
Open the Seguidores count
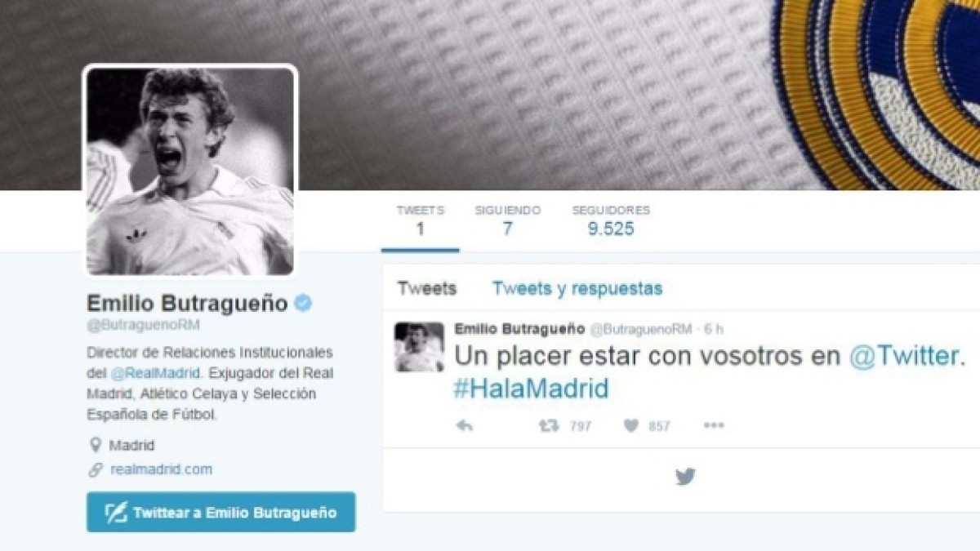tap(611, 220)
